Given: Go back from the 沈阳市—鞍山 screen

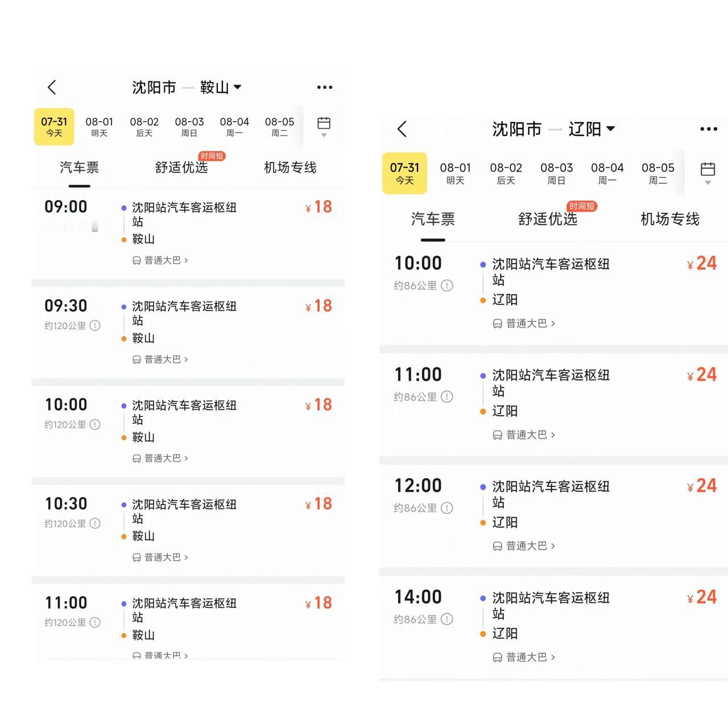Looking at the screenshot, I should pos(52,87).
